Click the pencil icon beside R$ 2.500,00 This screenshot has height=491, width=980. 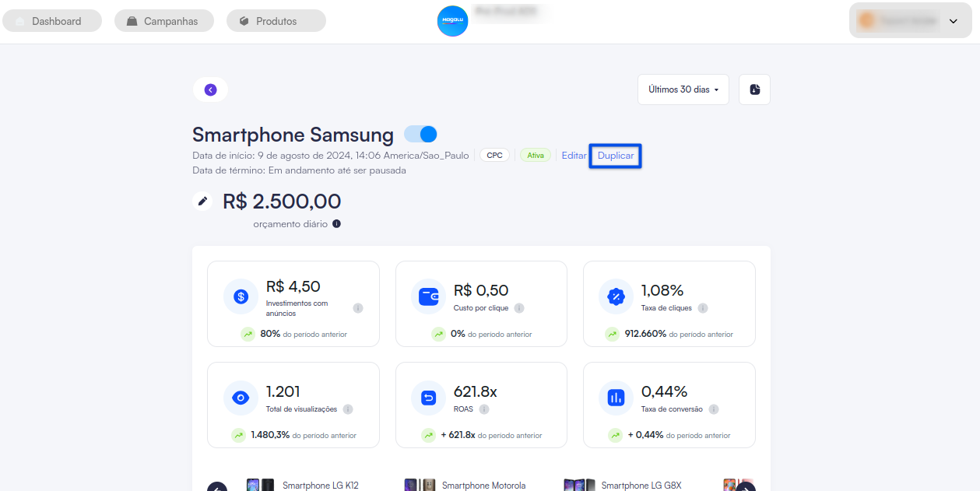pyautogui.click(x=202, y=202)
